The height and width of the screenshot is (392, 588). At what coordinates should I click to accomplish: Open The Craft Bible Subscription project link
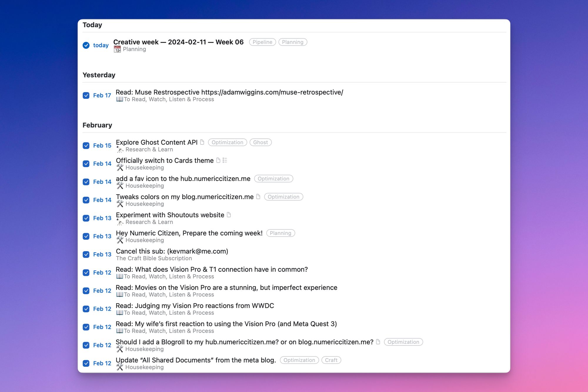154,258
